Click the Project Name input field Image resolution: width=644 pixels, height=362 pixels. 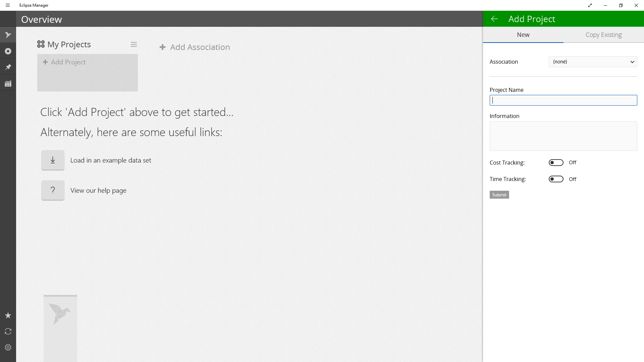563,100
